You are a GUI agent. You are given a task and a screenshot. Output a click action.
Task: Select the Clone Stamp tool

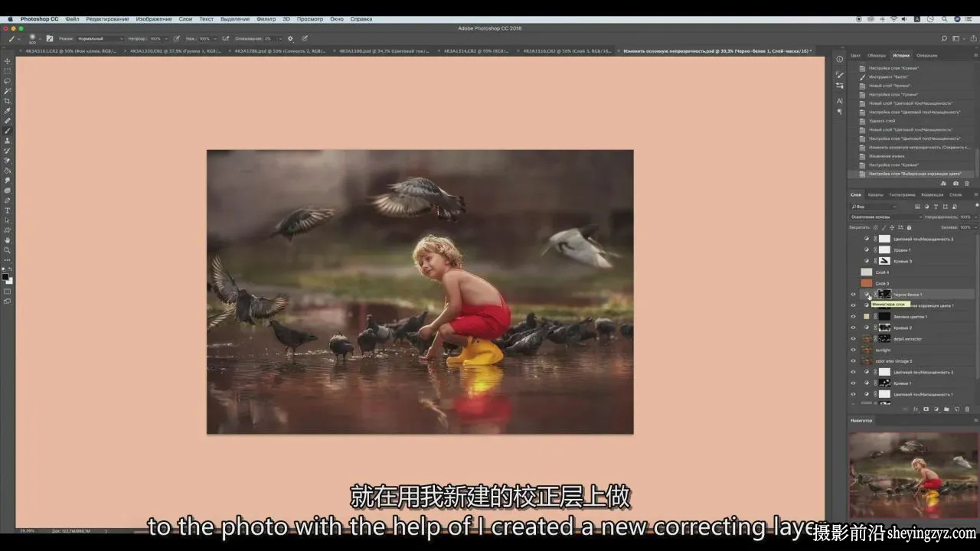[8, 141]
